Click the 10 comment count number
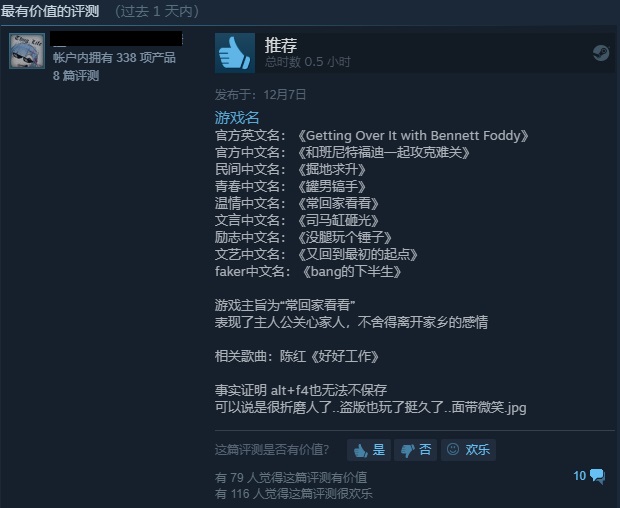 point(580,476)
